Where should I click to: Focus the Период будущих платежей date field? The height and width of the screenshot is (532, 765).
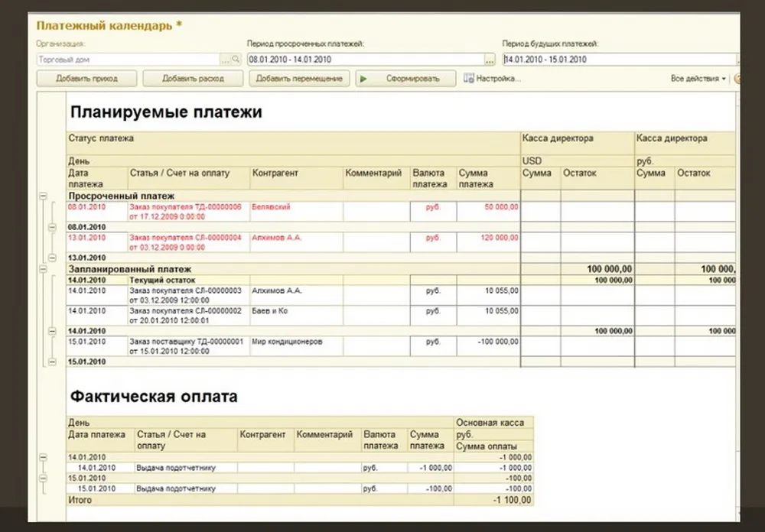click(x=618, y=60)
